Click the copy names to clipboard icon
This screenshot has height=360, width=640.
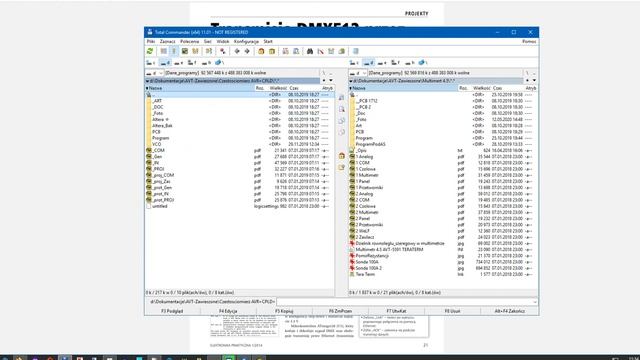click(342, 51)
